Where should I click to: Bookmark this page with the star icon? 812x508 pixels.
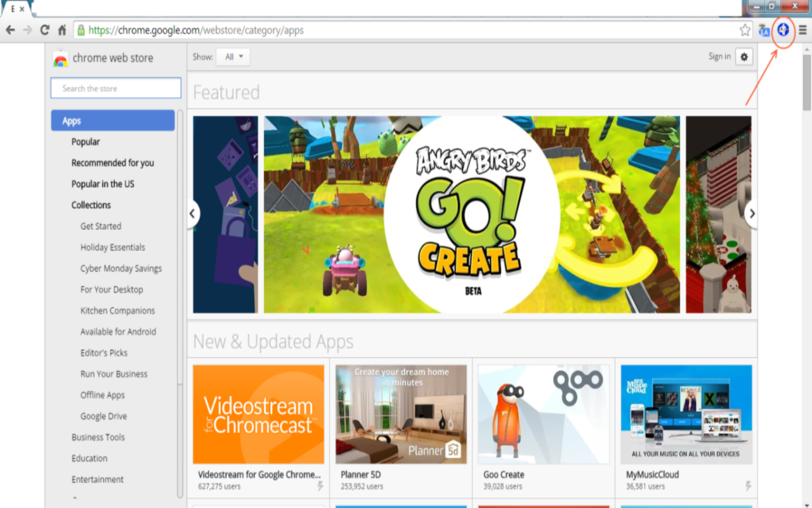745,30
